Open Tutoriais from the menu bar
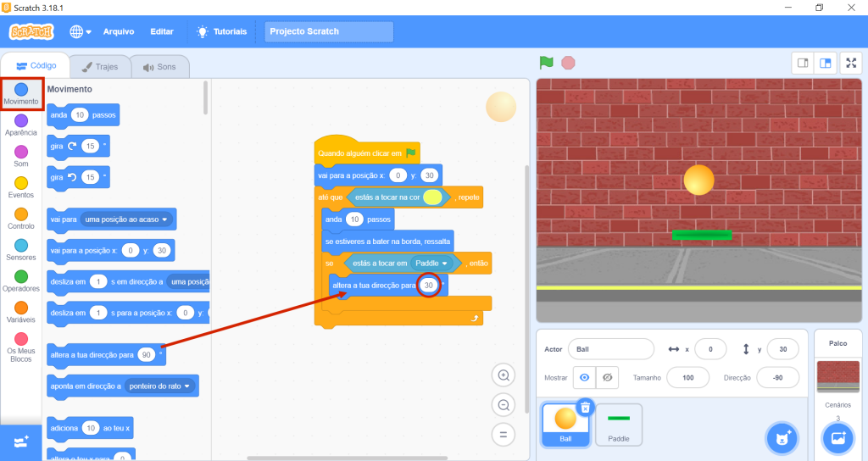 [x=222, y=31]
